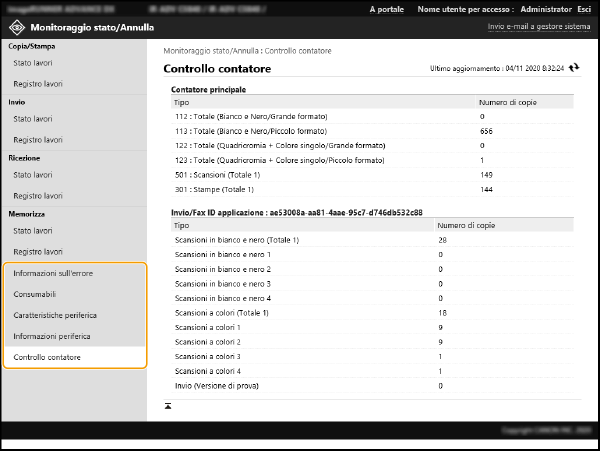View Stato lavori under Memorizza
This screenshot has height=451, width=600.
tap(32, 231)
